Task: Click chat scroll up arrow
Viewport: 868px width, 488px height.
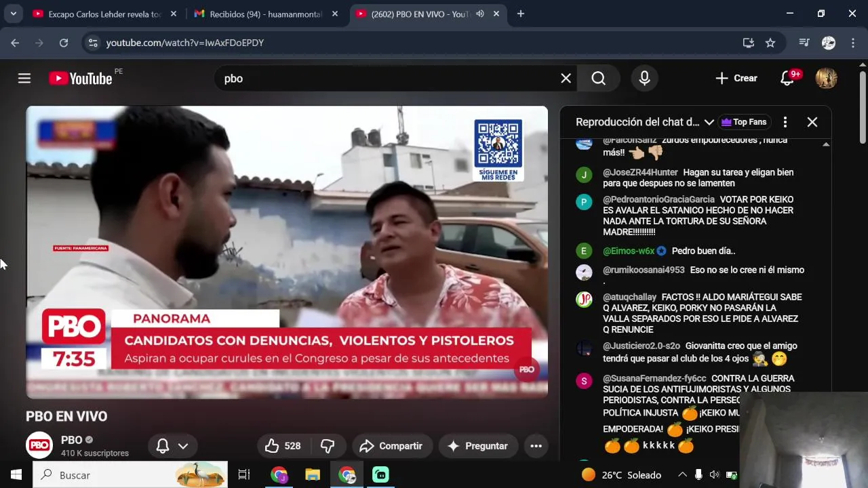Action: 826,144
